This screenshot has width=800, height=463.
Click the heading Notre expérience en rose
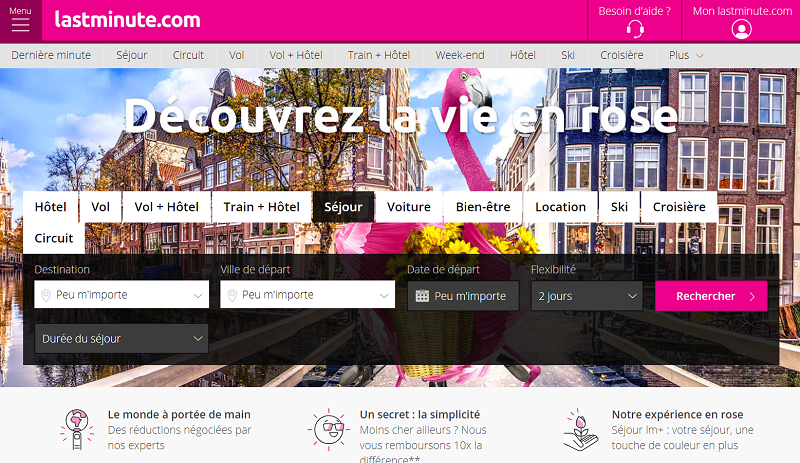(678, 415)
